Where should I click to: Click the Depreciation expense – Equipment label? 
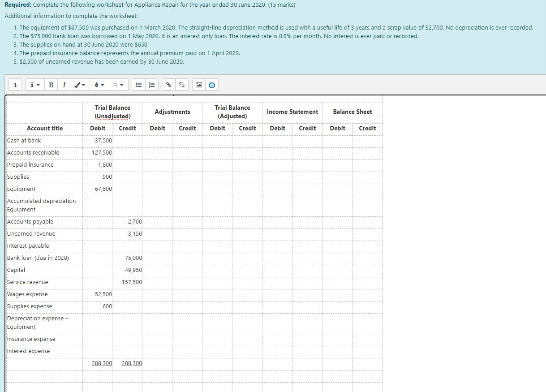[38, 323]
